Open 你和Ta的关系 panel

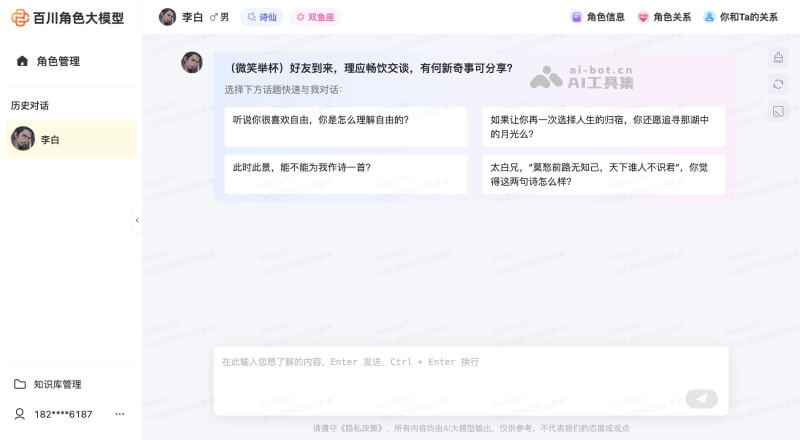click(x=740, y=17)
